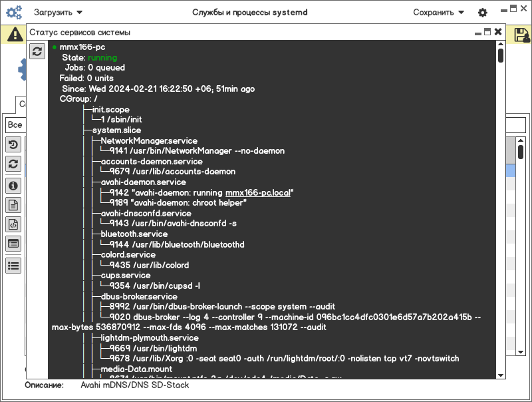This screenshot has height=402, width=532.
Task: Click the bulleted list icon in sidebar
Action: (x=13, y=266)
